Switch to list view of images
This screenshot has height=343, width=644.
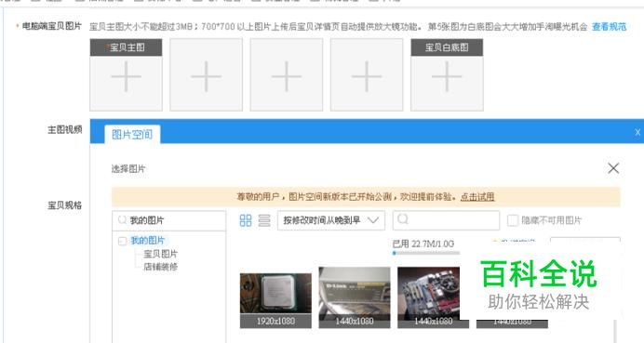(x=264, y=220)
